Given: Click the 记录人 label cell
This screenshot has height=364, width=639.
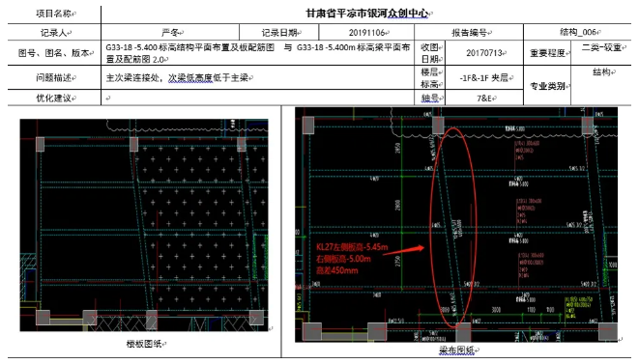Looking at the screenshot, I should tap(54, 32).
